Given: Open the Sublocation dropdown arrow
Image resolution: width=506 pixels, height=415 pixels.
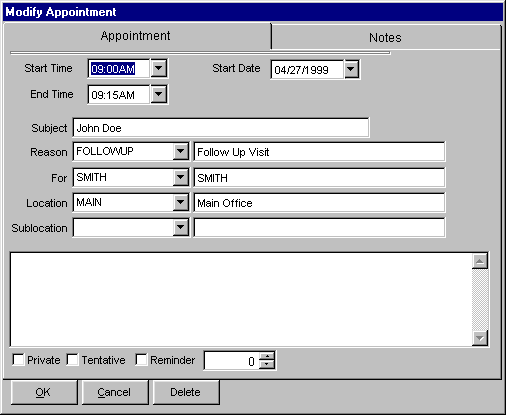Looking at the screenshot, I should coord(181,228).
